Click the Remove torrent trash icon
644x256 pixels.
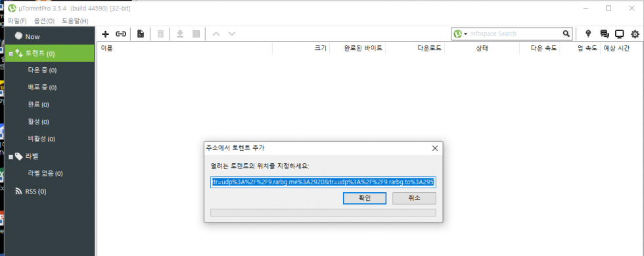(x=160, y=34)
